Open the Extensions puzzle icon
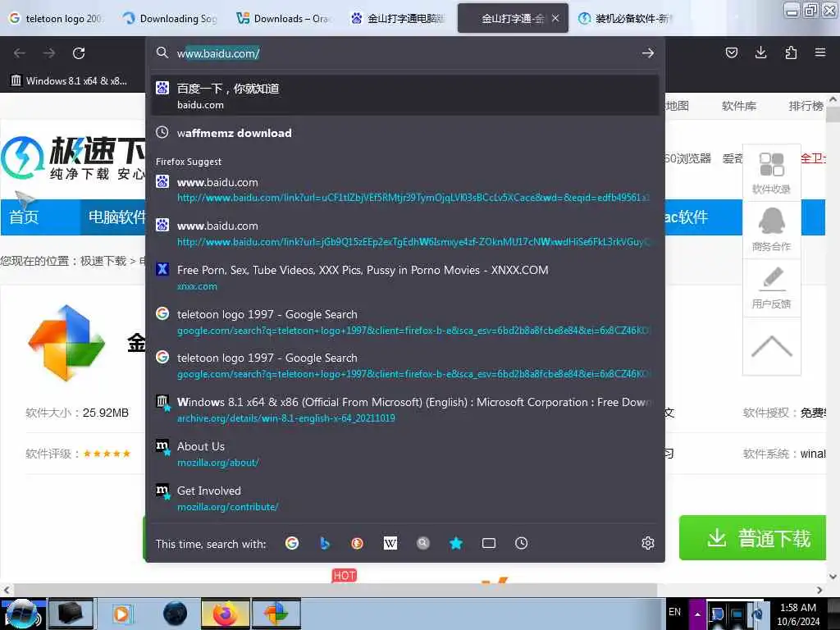840x630 pixels. point(791,52)
